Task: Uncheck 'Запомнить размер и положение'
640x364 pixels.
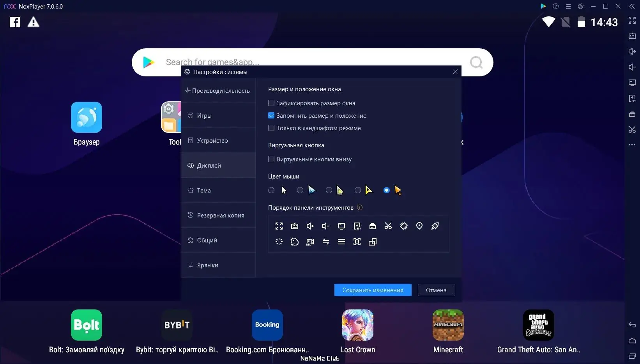Action: pyautogui.click(x=271, y=115)
